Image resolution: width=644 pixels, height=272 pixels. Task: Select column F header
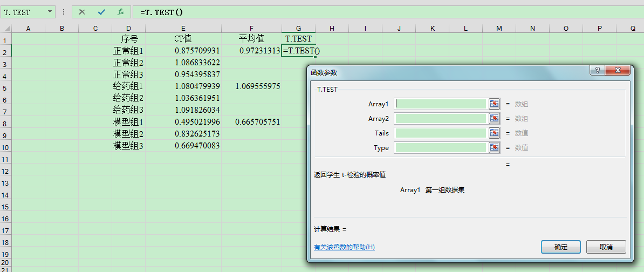251,28
